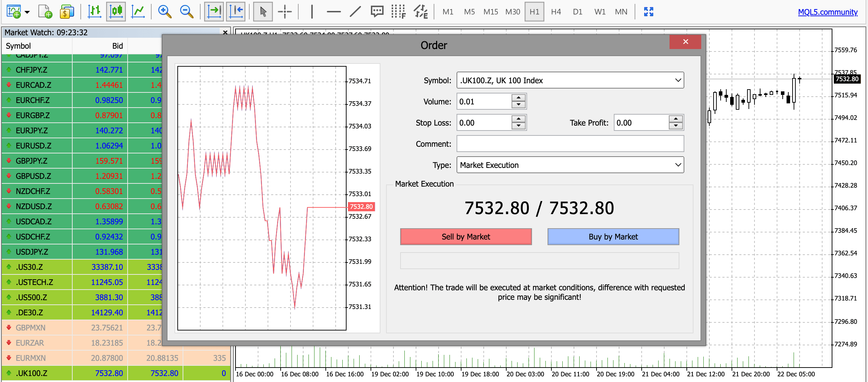Click the down arrow icon beside EURCAD.Z

pos(8,85)
